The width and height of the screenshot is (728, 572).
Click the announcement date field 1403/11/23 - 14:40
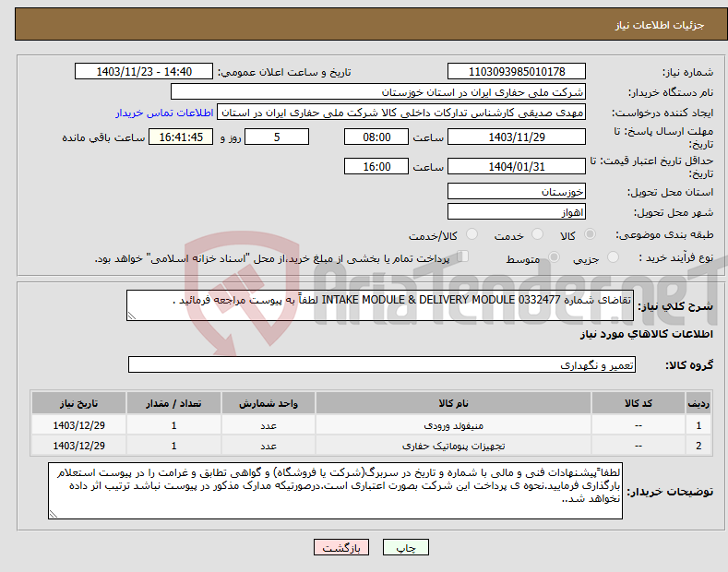click(144, 72)
